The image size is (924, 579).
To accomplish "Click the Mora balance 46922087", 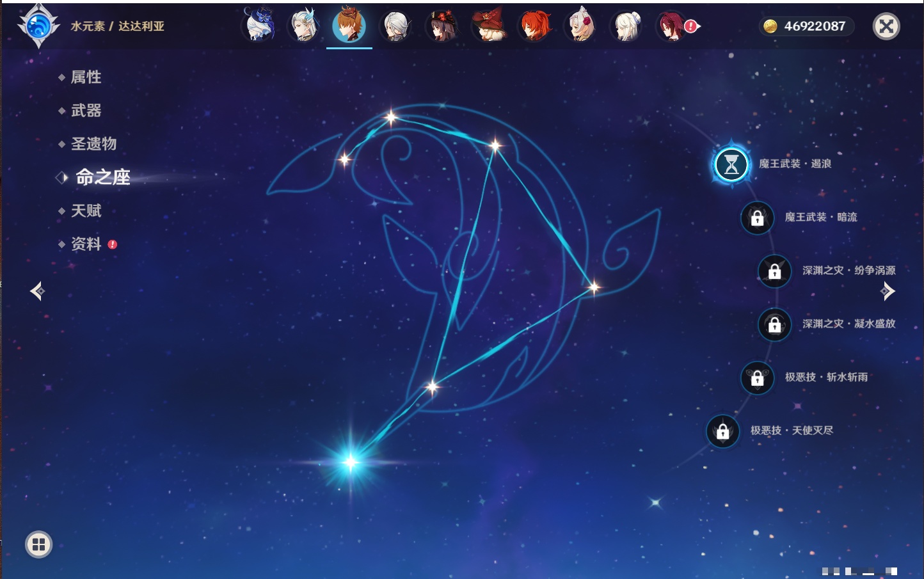I will tap(815, 26).
